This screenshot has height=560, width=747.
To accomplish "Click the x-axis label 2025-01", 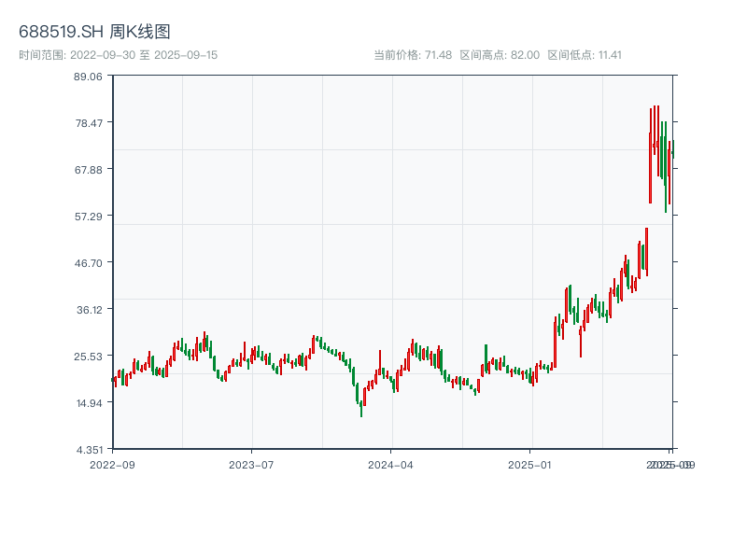I will (529, 465).
